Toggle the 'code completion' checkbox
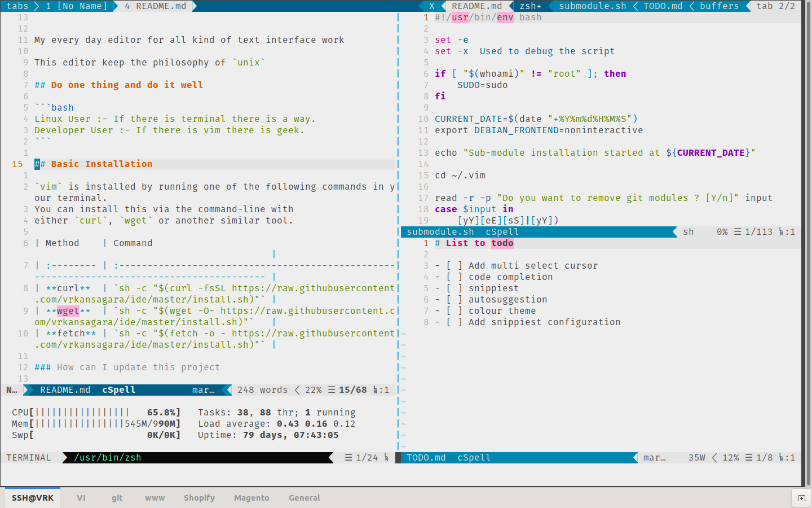The image size is (812, 508). click(454, 277)
